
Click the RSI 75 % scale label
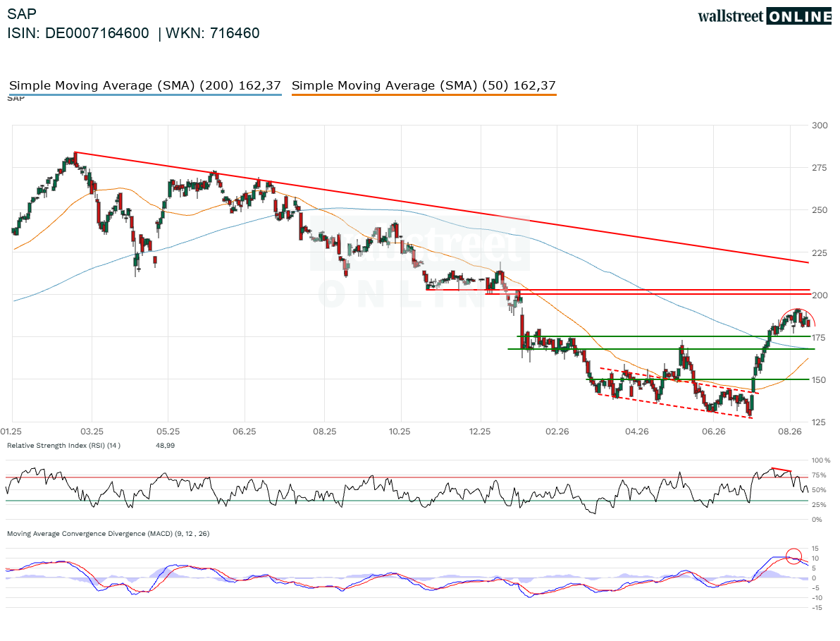pyautogui.click(x=819, y=475)
